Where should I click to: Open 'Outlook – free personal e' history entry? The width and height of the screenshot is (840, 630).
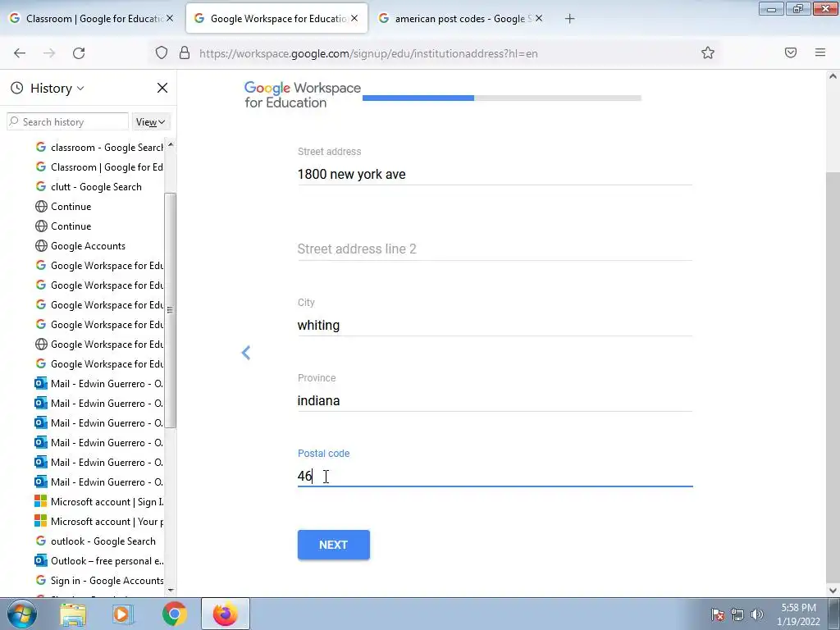coord(98,561)
